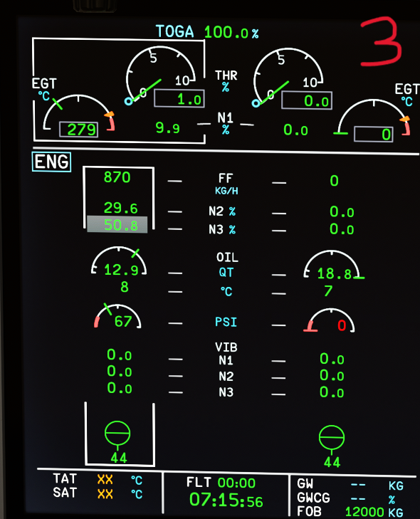Click engine 1 fuel flow 870
Screen dimensions: 420x519
pyautogui.click(x=117, y=177)
